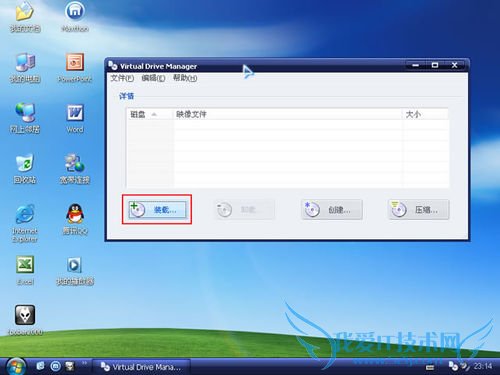This screenshot has width=500, height=375.
Task: Click the 创建 (Create) button
Action: (332, 210)
